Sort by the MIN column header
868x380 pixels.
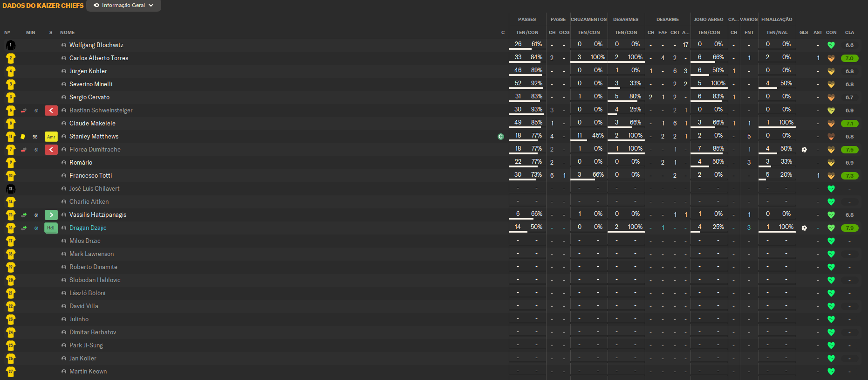tap(31, 33)
